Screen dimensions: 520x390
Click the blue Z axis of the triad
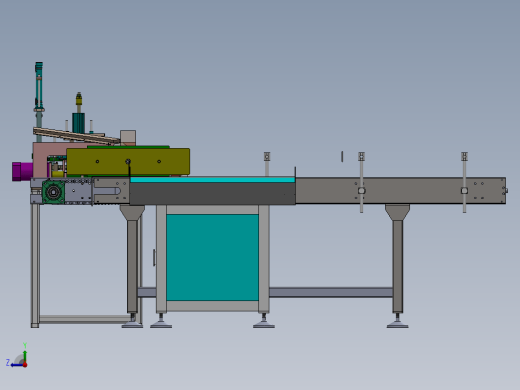tap(17, 365)
